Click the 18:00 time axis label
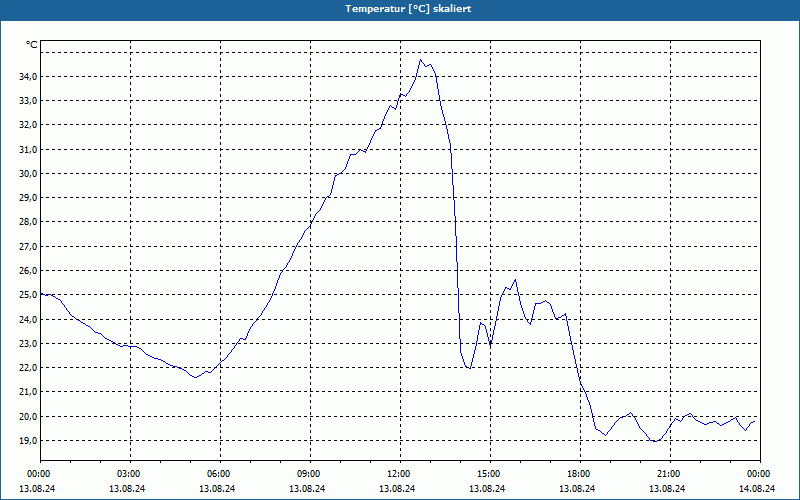 pyautogui.click(x=581, y=474)
